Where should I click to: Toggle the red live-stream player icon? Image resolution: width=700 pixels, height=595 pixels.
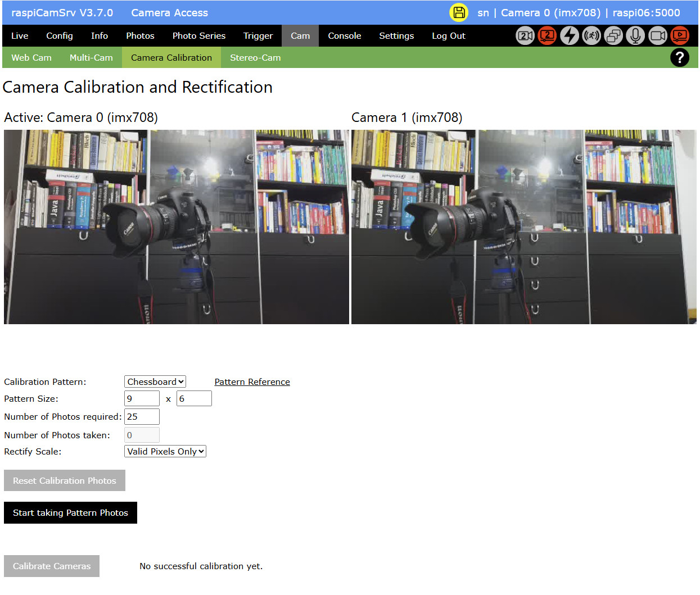[x=679, y=35]
